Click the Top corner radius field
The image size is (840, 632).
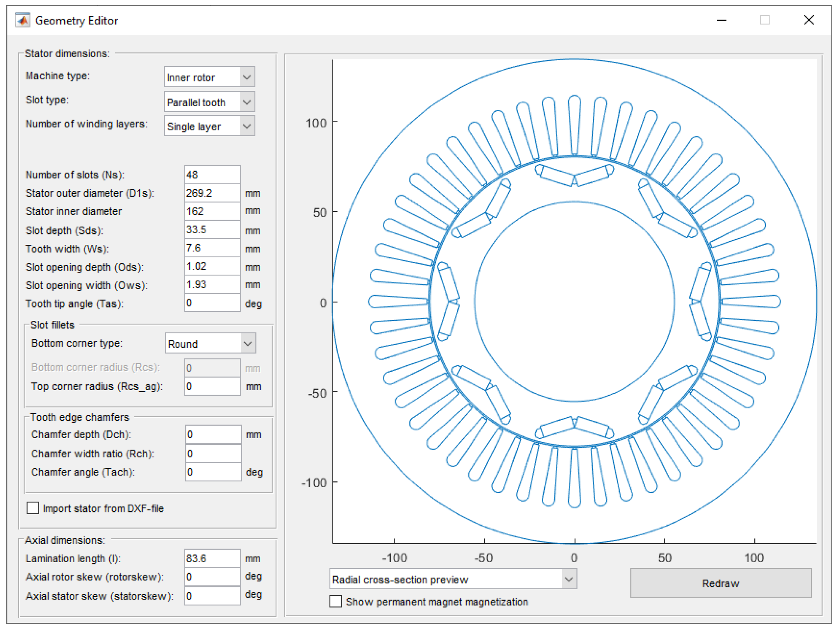click(x=212, y=386)
